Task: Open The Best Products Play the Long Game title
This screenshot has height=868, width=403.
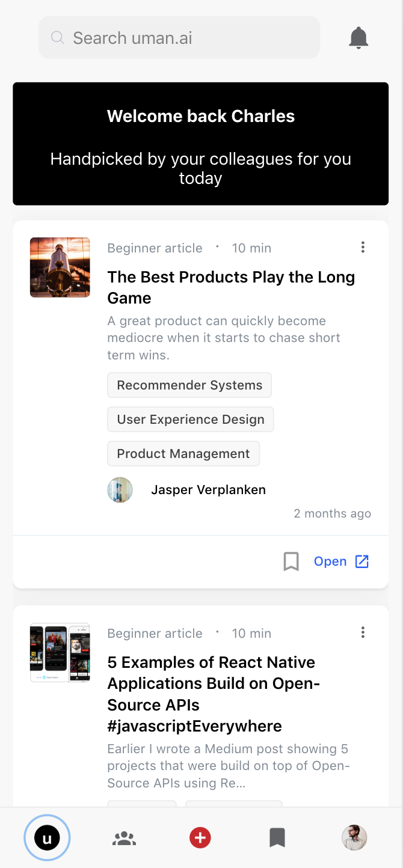Action: (231, 287)
